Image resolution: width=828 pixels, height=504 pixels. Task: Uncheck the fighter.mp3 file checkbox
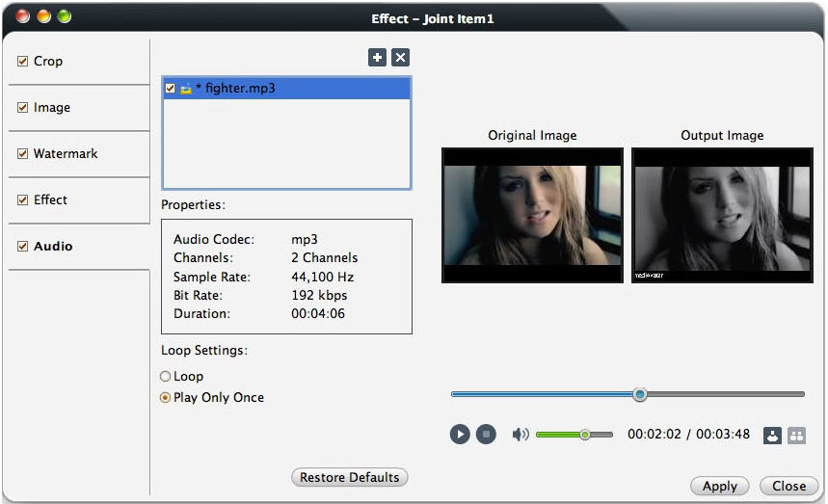(170, 88)
